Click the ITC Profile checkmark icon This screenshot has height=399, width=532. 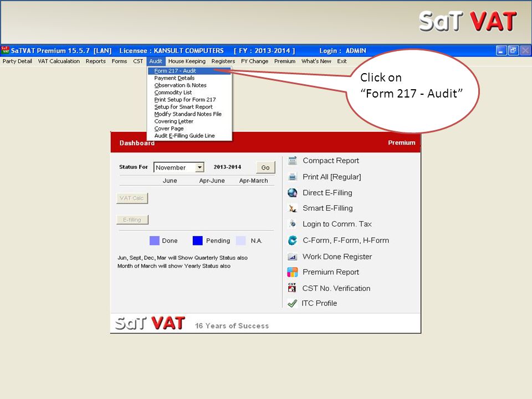coord(292,303)
